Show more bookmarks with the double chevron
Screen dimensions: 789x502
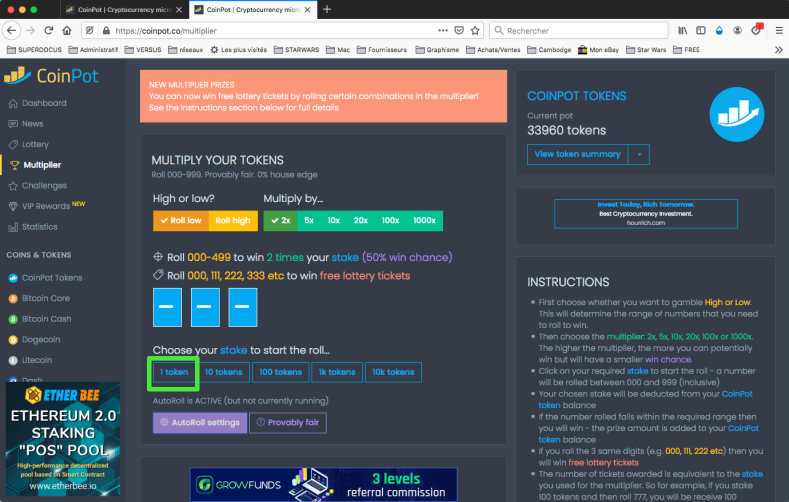(778, 50)
